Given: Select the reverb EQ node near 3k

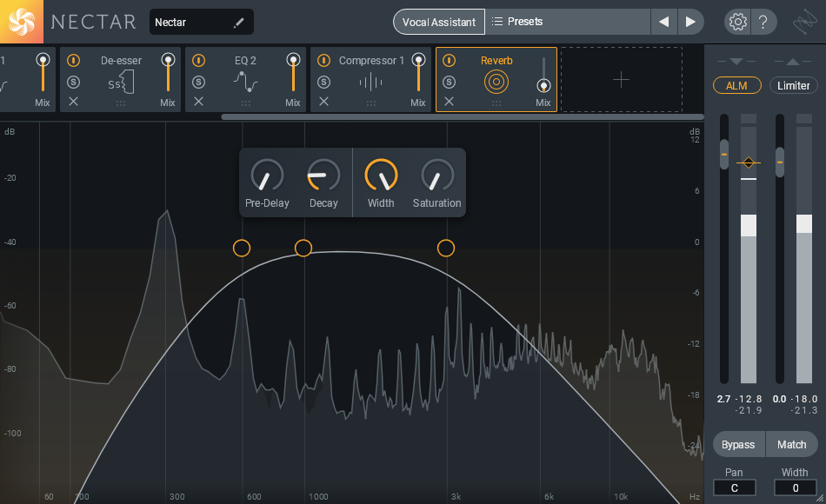Looking at the screenshot, I should tap(446, 248).
